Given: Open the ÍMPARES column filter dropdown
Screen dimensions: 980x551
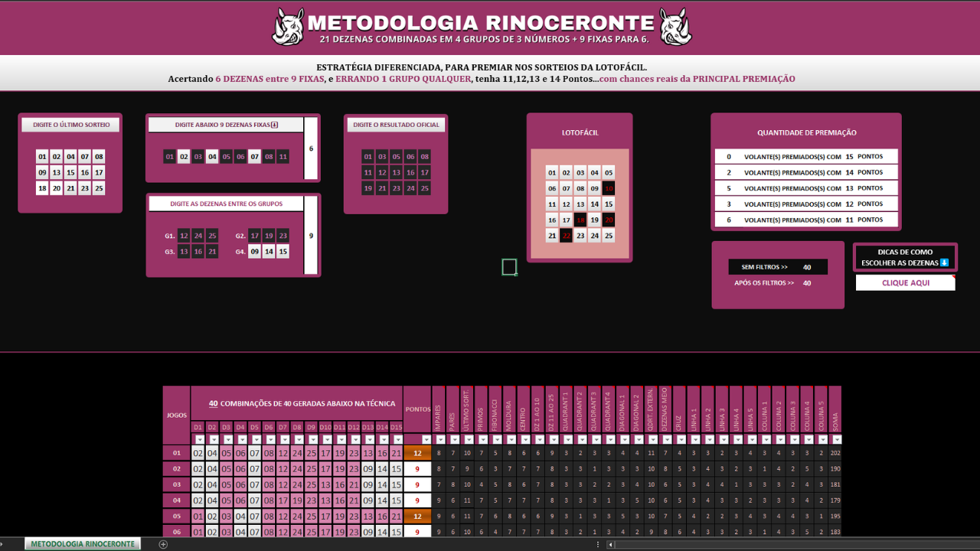Looking at the screenshot, I should (x=440, y=439).
